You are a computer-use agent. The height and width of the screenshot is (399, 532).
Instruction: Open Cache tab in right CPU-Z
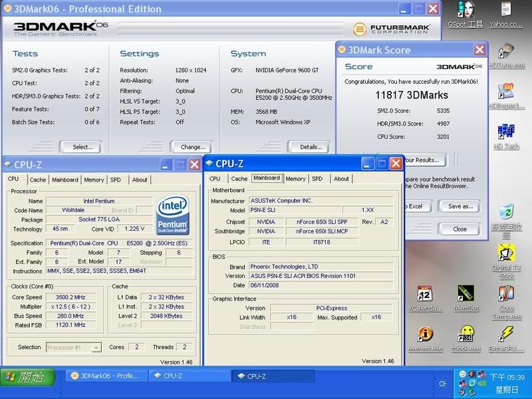click(x=239, y=179)
